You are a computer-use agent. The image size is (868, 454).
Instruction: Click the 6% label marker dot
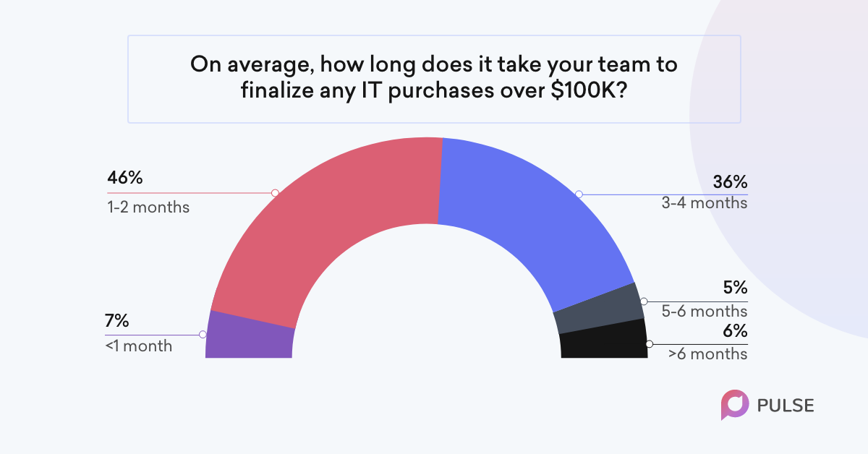[649, 344]
